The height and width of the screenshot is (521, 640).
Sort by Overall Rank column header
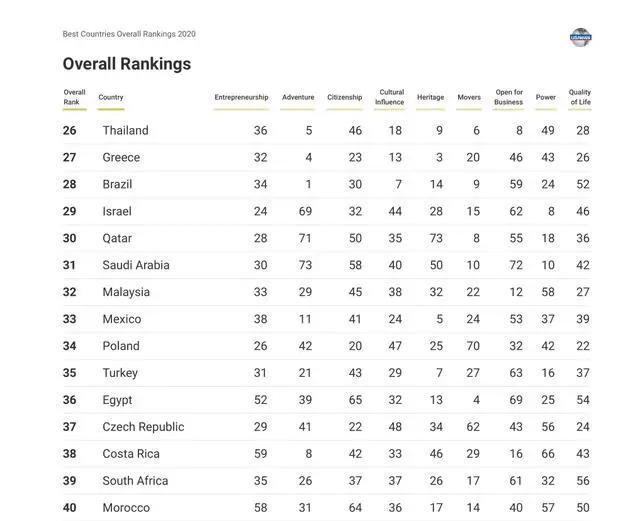74,97
